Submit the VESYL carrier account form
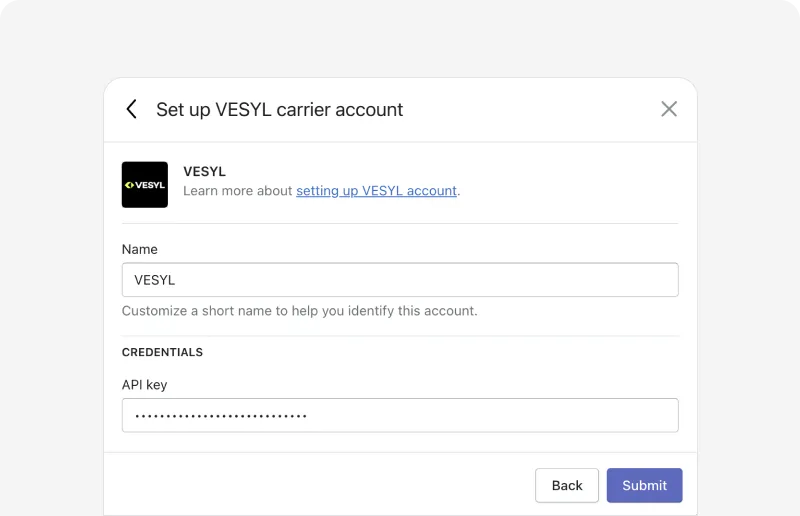 [644, 485]
